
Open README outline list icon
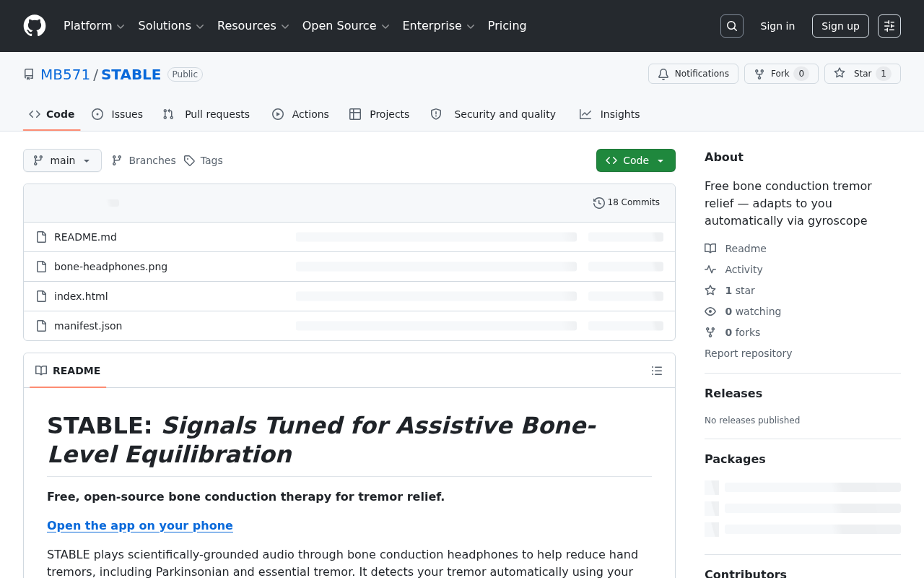click(x=657, y=371)
